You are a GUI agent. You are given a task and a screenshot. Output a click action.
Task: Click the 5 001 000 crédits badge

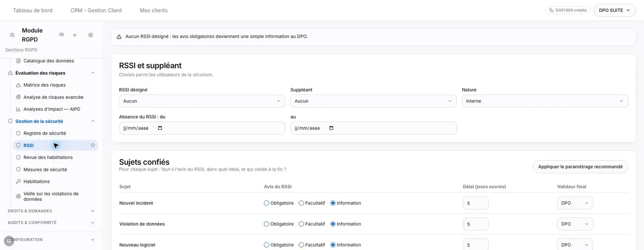568,10
